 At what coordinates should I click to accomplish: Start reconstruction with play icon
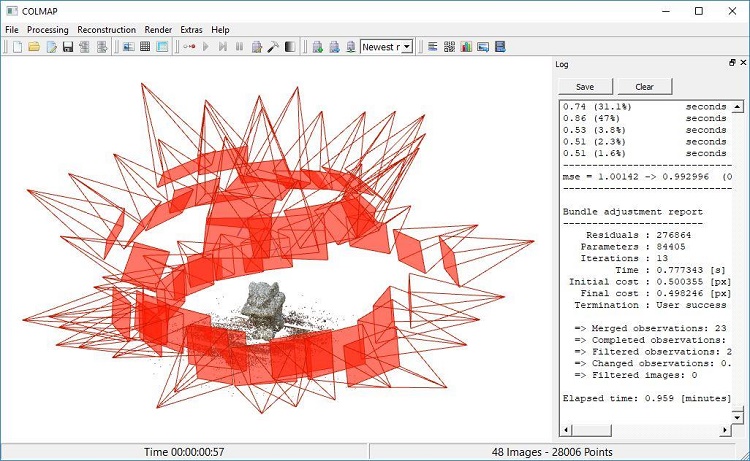(206, 47)
